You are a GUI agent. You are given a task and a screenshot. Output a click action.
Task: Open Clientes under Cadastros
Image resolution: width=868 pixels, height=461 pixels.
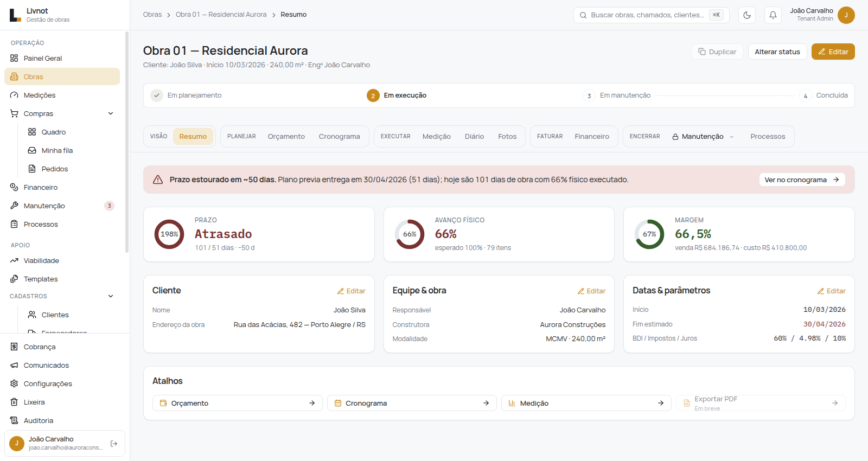[x=71, y=315]
